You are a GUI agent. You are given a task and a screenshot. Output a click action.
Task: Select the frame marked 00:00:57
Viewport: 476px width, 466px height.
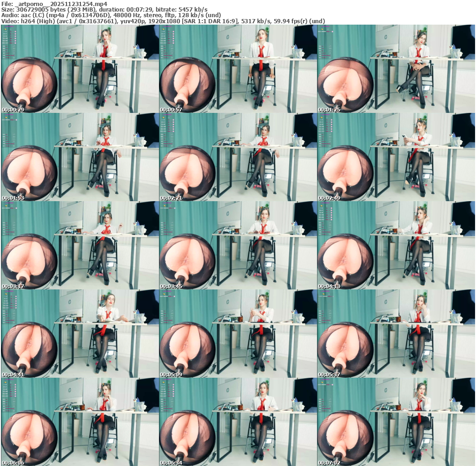tap(238, 69)
